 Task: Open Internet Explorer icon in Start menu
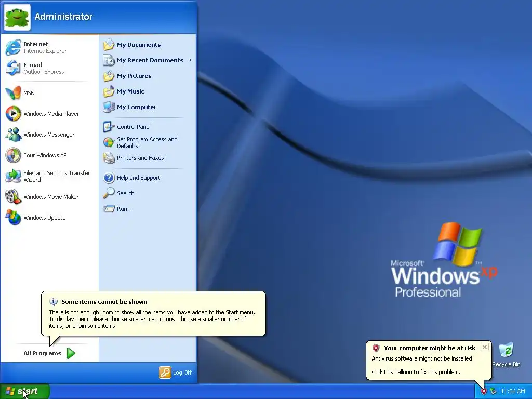[x=13, y=47]
